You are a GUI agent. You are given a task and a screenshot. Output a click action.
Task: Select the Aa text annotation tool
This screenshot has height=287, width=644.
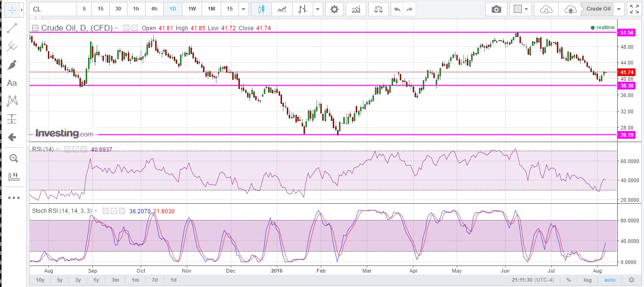click(x=12, y=83)
